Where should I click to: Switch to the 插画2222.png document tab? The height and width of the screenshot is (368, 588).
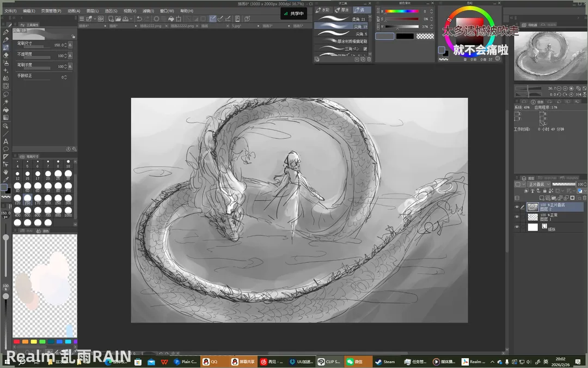(151, 26)
